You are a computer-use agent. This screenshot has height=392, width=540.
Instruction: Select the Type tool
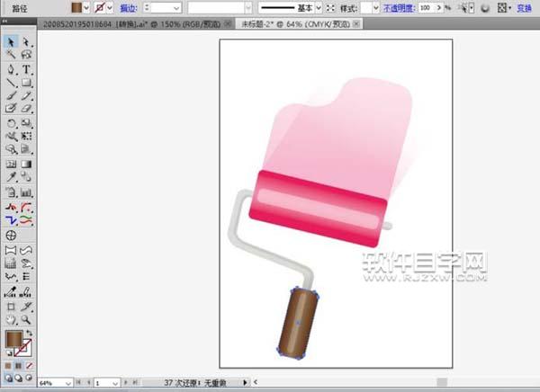coord(27,69)
